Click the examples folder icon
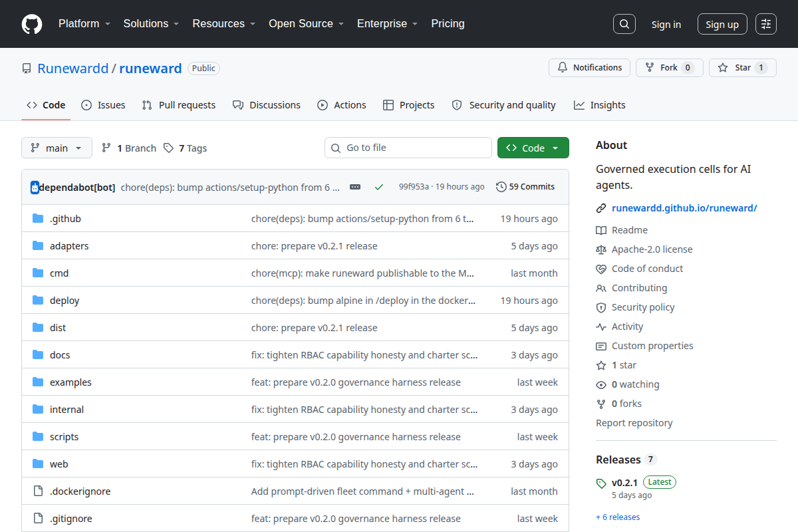This screenshot has height=532, width=798. tap(38, 382)
